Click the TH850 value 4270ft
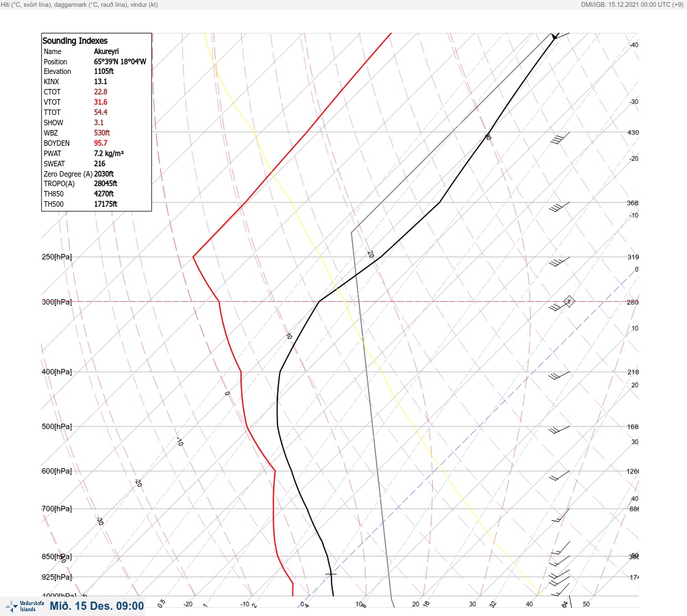The width and height of the screenshot is (687, 616). 104,194
